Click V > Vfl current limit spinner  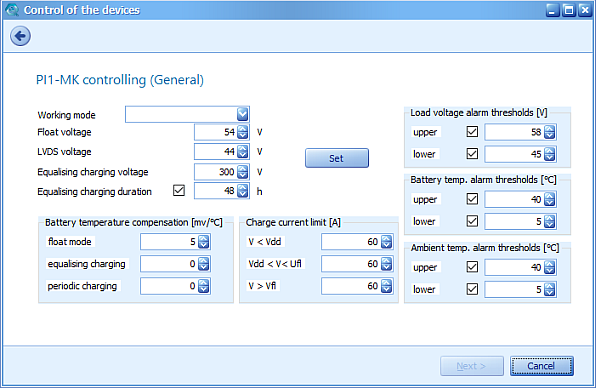[x=387, y=286]
